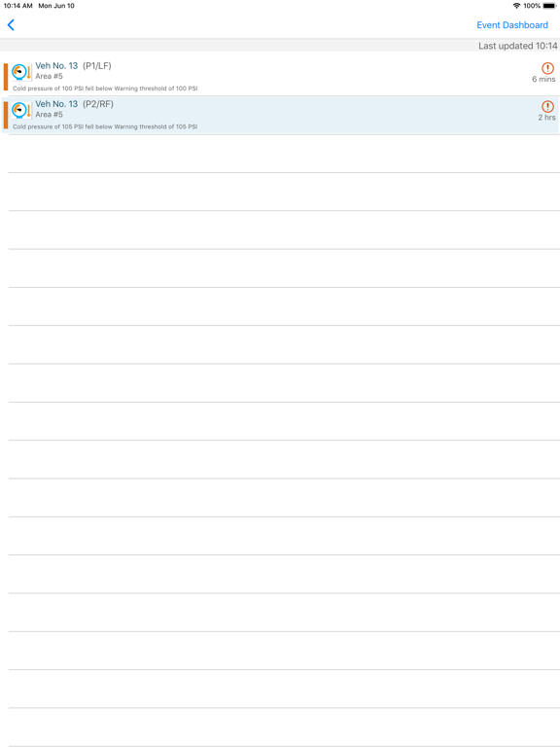Click the warning alert icon above 6 mins
Screen dimensions: 560x747
point(547,68)
